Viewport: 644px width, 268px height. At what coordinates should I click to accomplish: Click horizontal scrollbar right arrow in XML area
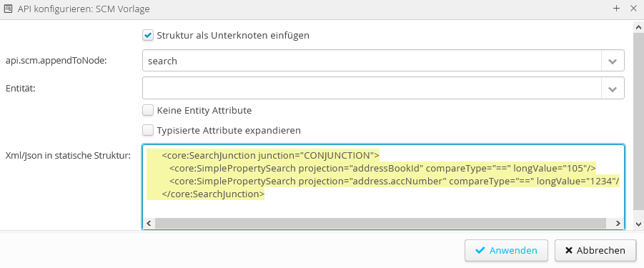click(618, 223)
